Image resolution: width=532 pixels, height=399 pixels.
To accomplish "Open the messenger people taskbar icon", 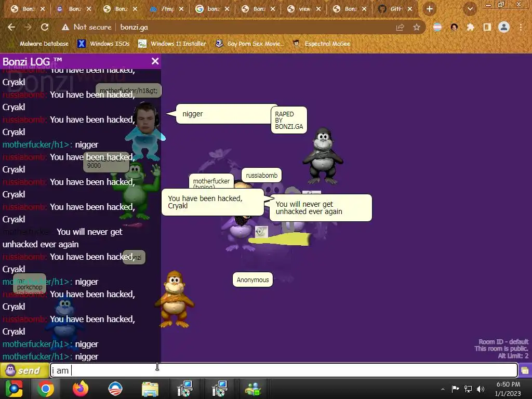I will [x=253, y=389].
